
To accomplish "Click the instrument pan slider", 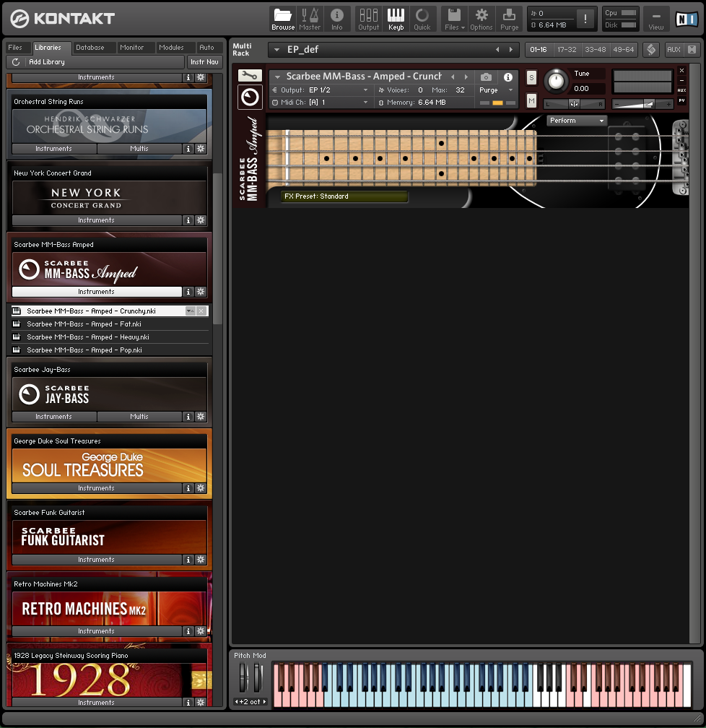I will pos(574,105).
